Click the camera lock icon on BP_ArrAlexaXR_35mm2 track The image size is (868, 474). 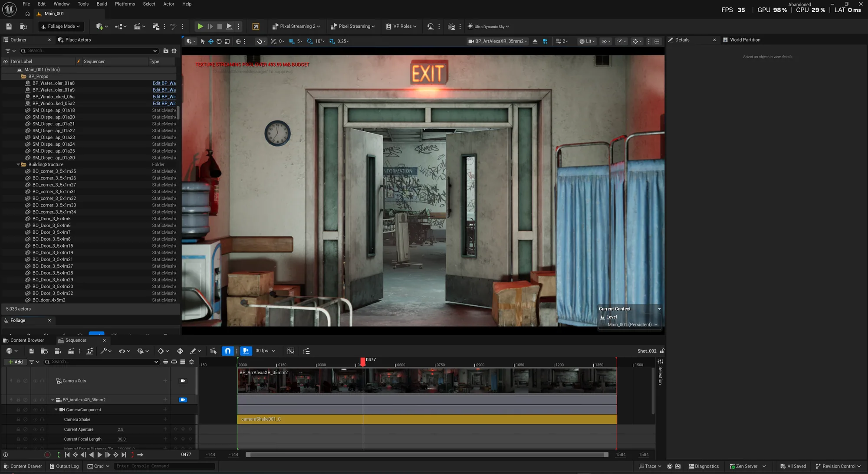click(x=183, y=400)
